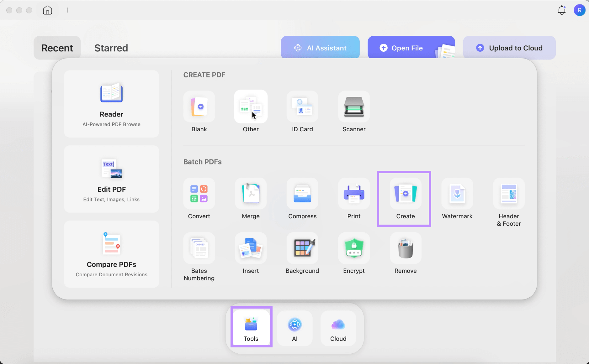Open the user account avatar R
The image size is (589, 364).
point(579,10)
